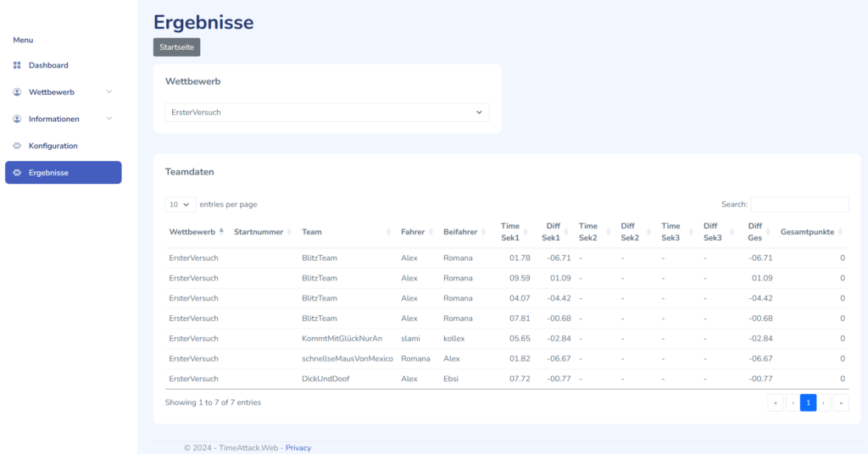
Task: Click the Ergebnisse page title
Action: click(x=203, y=23)
